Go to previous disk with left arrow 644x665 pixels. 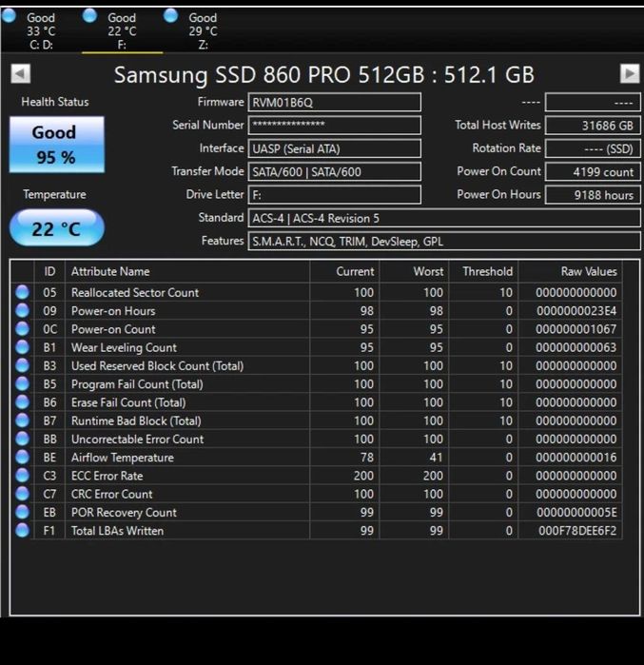(x=20, y=74)
